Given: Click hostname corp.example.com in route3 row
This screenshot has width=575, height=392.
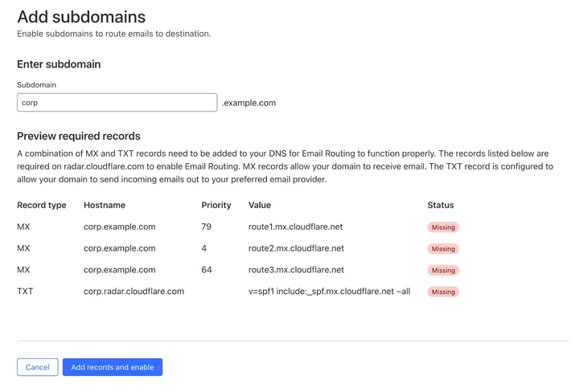Looking at the screenshot, I should [120, 270].
